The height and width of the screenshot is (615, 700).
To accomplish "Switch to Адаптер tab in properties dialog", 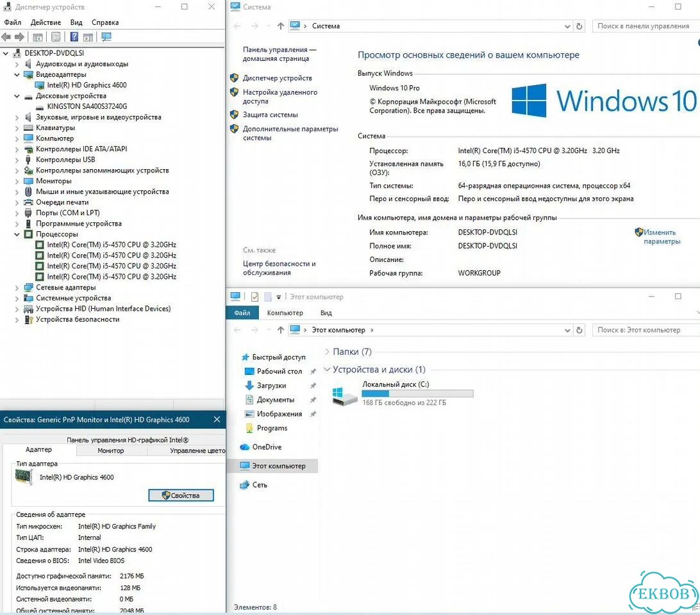I will (39, 450).
